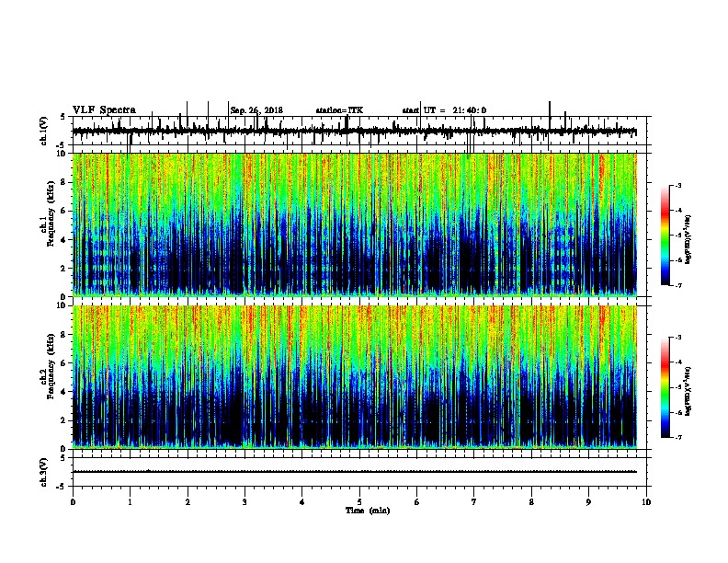Click the "-5" lower tick on ch.3(V) axis
This screenshot has height=563, width=728.
point(62,487)
